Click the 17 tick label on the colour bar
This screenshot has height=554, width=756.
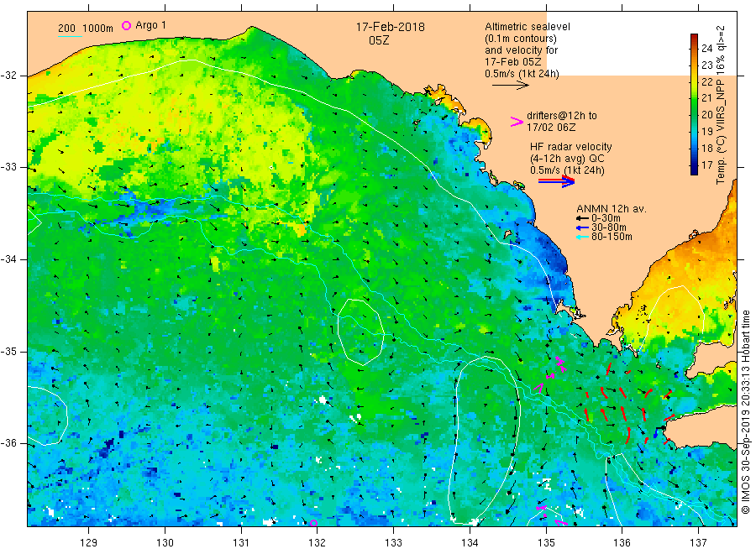click(x=706, y=165)
